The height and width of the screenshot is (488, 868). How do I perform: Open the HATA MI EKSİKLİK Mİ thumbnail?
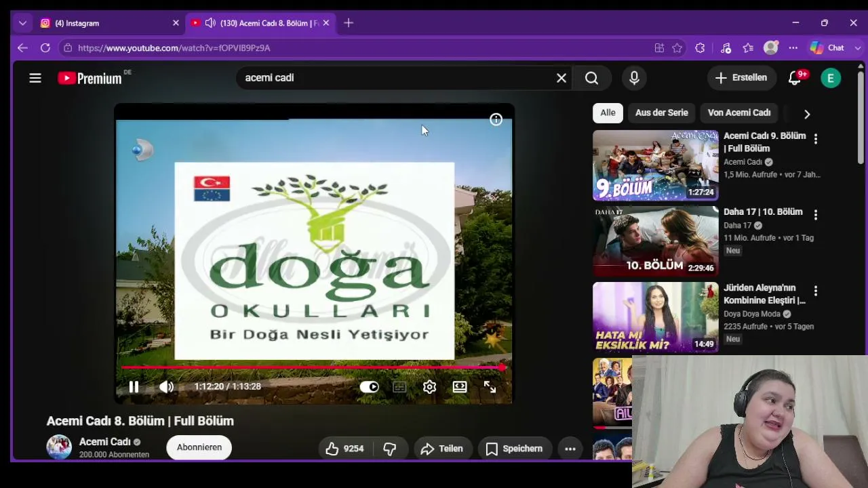pos(656,317)
